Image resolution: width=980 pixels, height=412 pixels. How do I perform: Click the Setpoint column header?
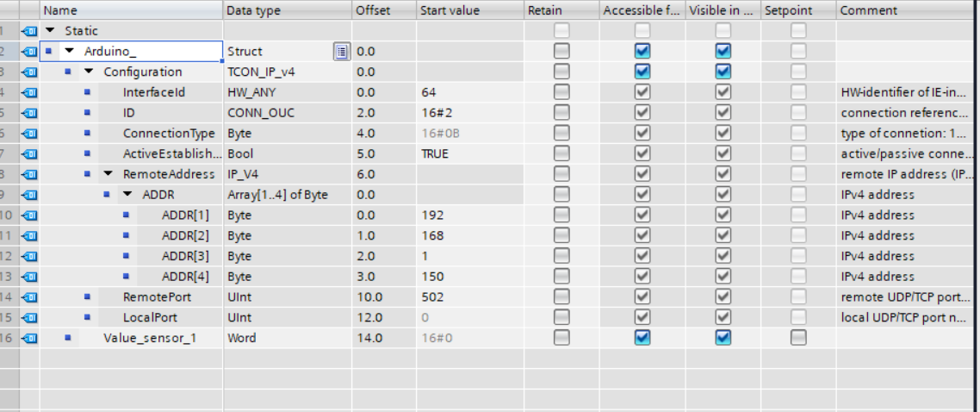[798, 10]
